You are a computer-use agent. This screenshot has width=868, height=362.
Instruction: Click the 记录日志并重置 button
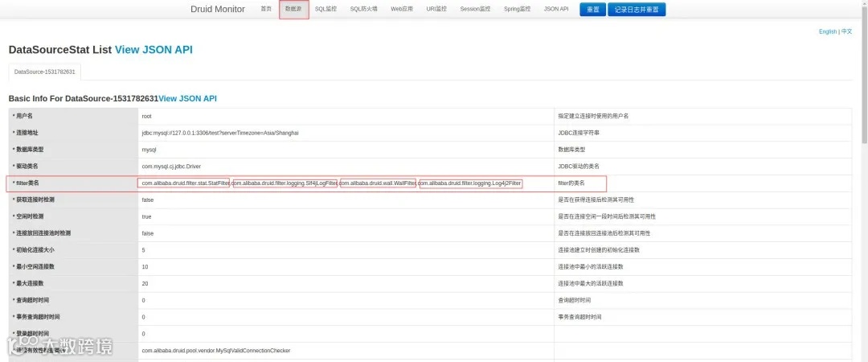[637, 10]
